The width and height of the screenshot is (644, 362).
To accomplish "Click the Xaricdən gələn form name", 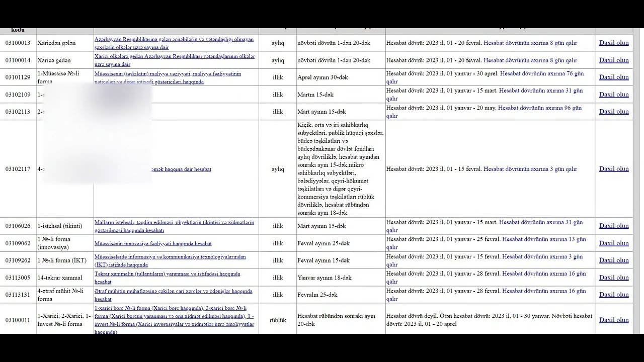I will coord(56,43).
